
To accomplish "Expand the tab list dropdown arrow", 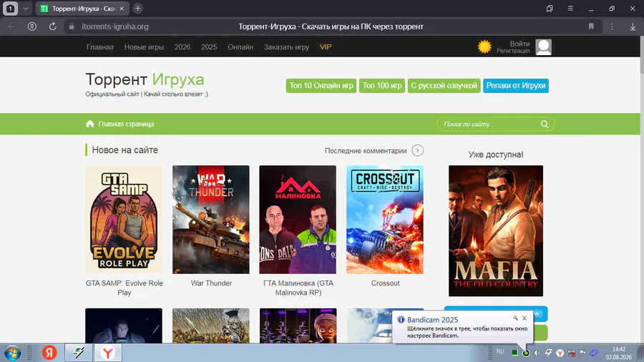I will tap(26, 8).
